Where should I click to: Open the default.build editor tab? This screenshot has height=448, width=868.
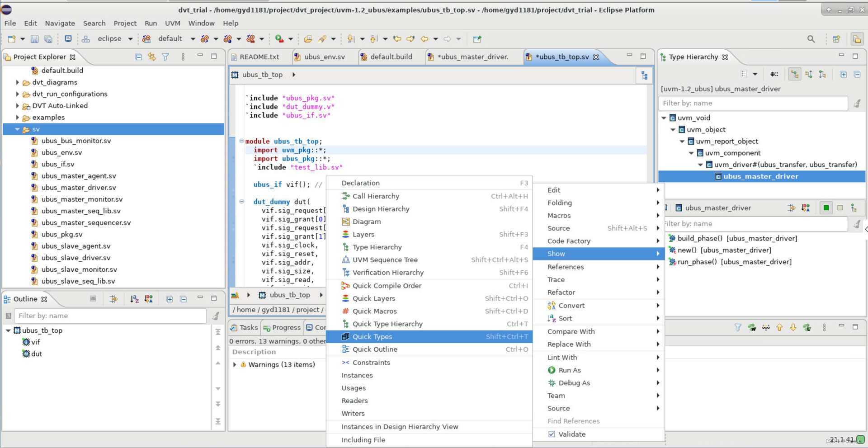391,57
